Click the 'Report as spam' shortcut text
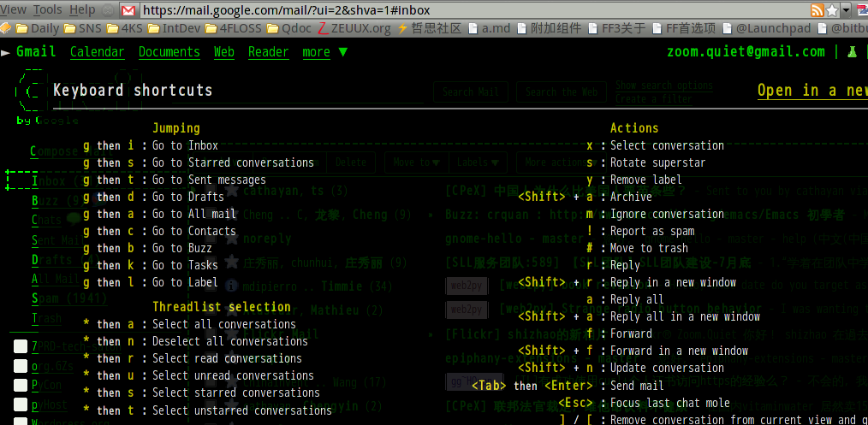This screenshot has width=868, height=425. pyautogui.click(x=652, y=231)
